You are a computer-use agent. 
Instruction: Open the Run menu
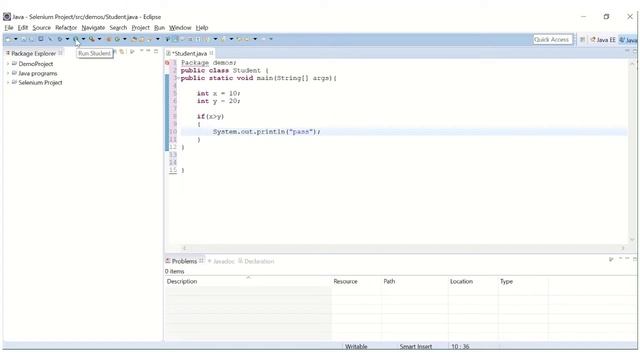pyautogui.click(x=159, y=28)
